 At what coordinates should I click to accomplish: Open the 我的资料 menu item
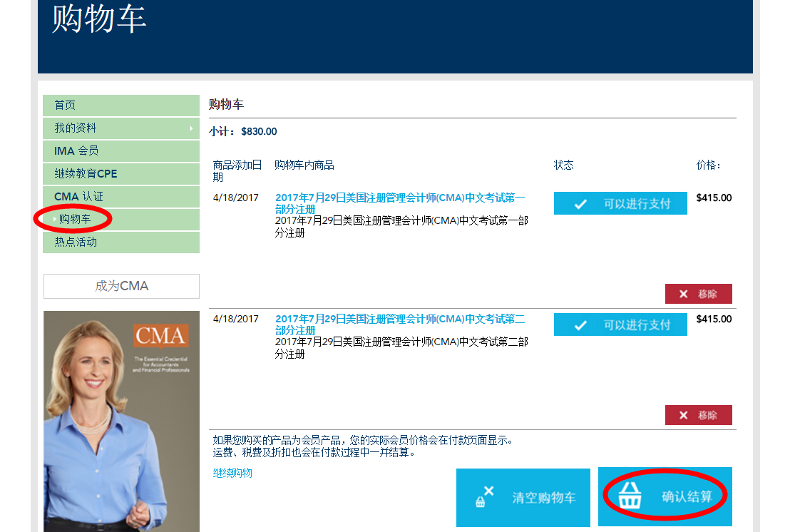click(121, 128)
